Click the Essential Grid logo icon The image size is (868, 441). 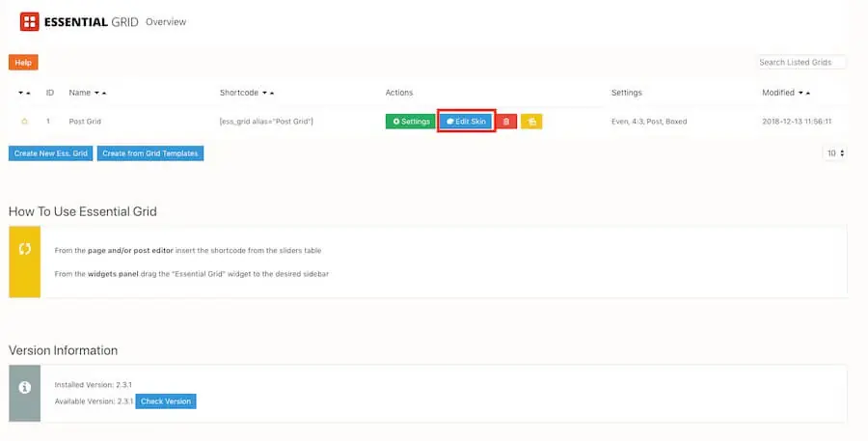[x=29, y=21]
